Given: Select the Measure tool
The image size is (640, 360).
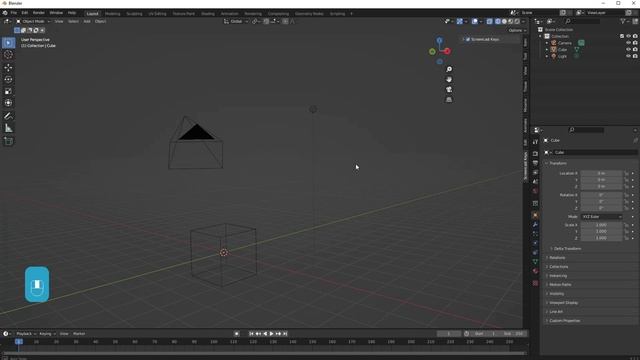Looking at the screenshot, I should click(x=8, y=128).
